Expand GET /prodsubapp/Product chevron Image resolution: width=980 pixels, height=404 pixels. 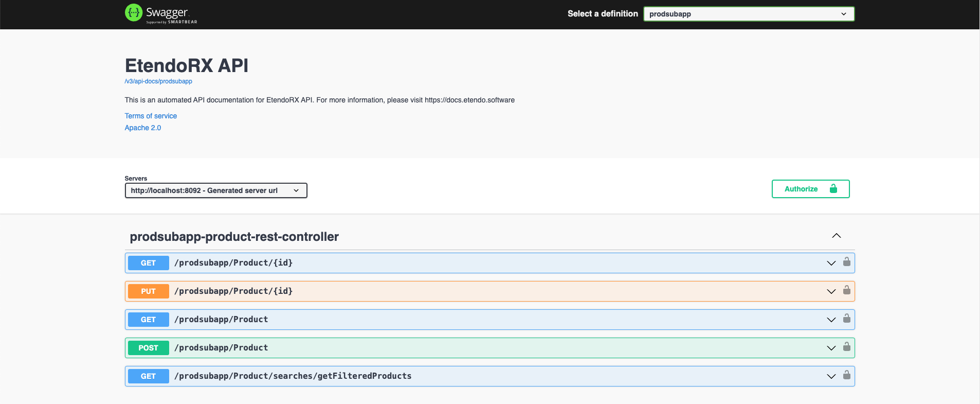click(831, 320)
